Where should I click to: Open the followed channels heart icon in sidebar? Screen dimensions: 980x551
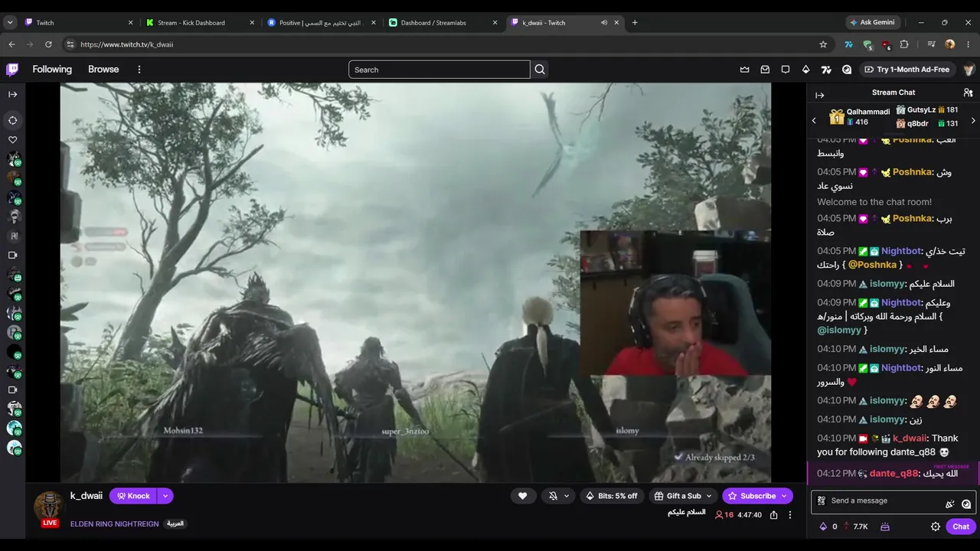pyautogui.click(x=12, y=140)
